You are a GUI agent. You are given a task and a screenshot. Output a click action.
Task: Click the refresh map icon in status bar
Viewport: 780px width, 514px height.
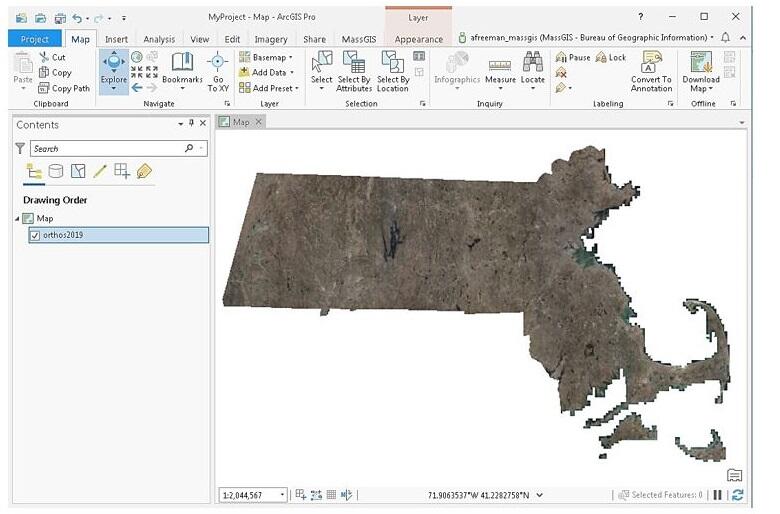737,495
